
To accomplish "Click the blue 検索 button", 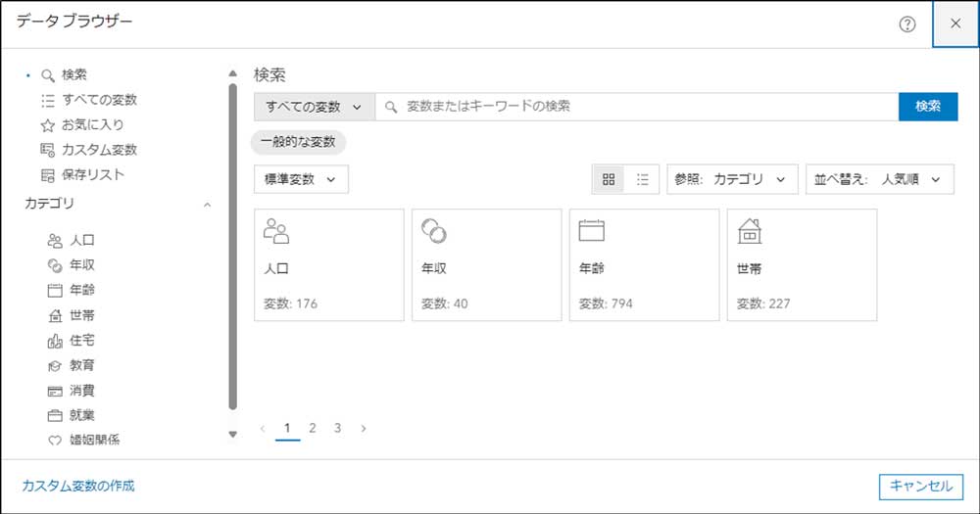I will click(927, 106).
